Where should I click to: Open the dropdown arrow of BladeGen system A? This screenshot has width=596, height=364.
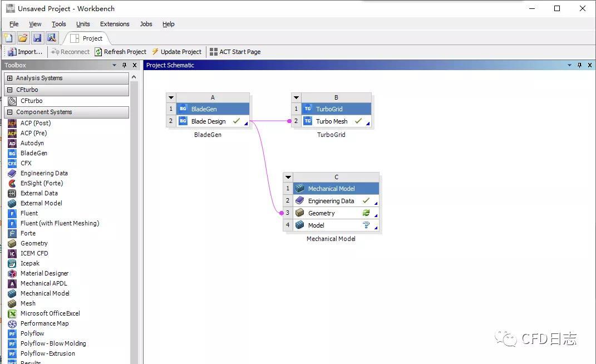(171, 98)
